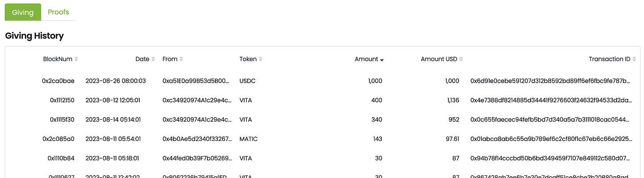644x178 pixels.
Task: Sort by Amount USD arrows icon
Action: coord(461,59)
